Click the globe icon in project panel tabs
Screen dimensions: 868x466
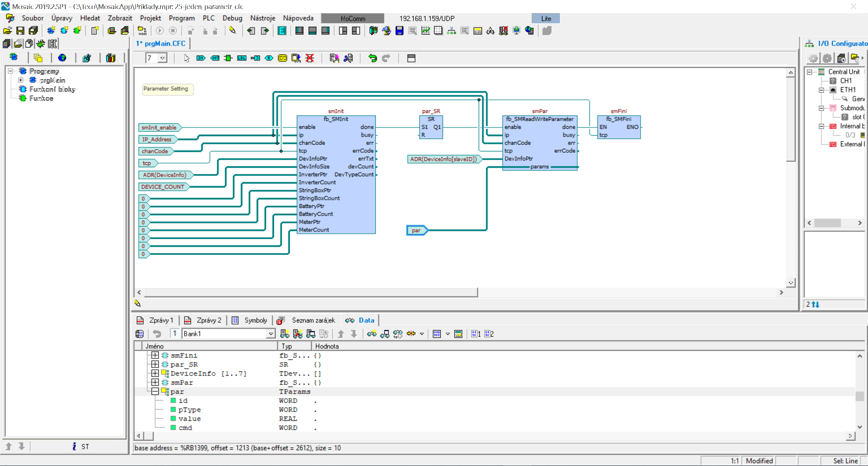click(62, 58)
